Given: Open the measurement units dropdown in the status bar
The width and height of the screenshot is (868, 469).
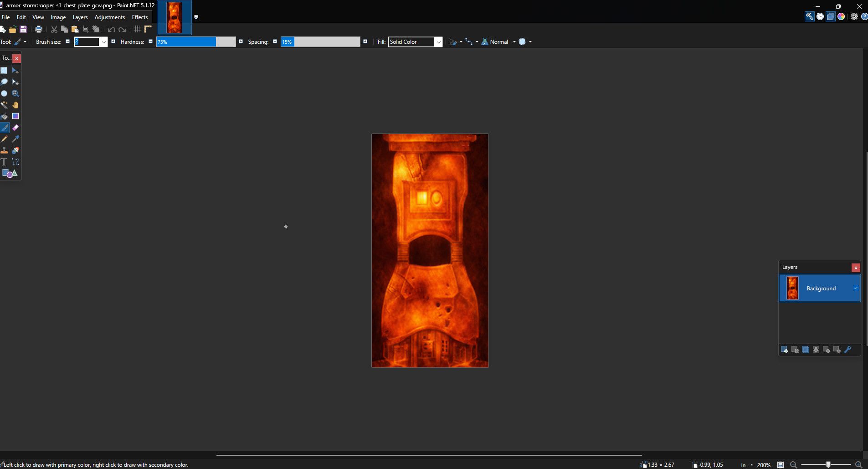Looking at the screenshot, I should pyautogui.click(x=746, y=465).
